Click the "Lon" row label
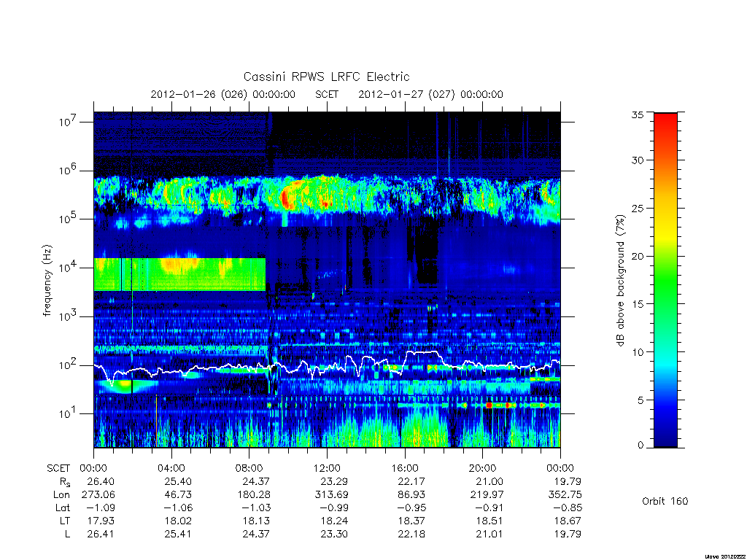Viewport: 747px width, 560px height. (61, 495)
